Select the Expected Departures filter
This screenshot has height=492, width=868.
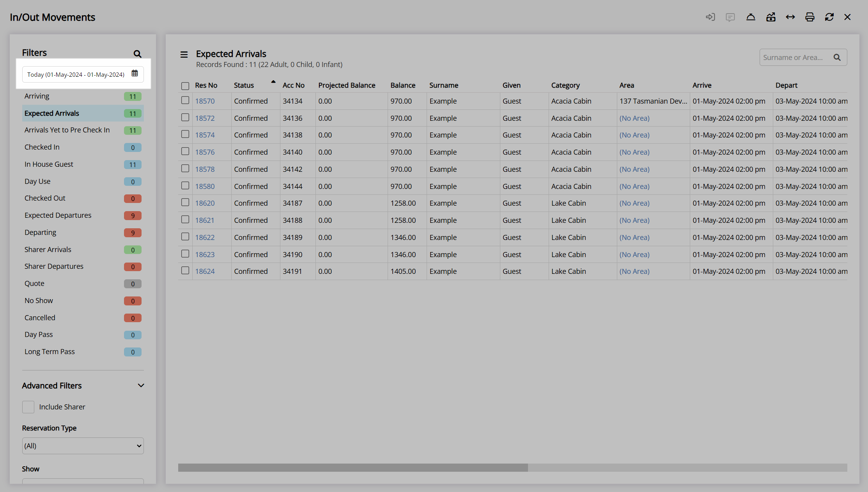[x=83, y=215]
